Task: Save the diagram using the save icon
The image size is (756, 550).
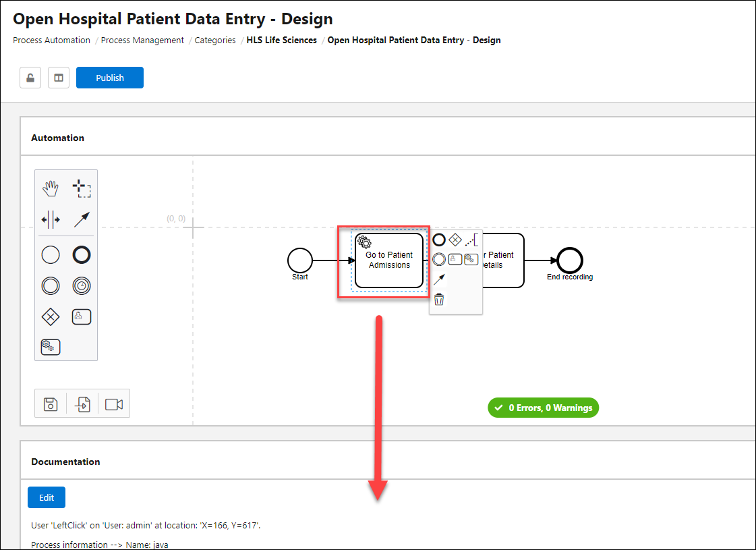Action: tap(50, 404)
